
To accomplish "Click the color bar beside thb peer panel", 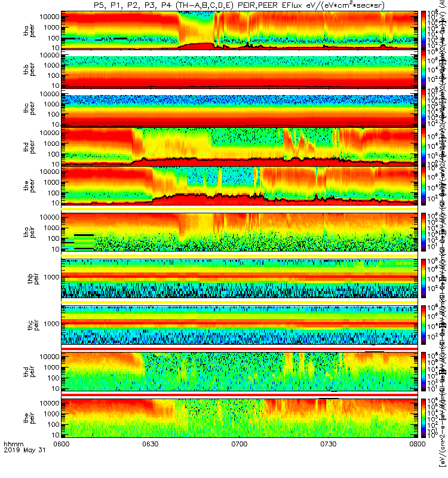I will 424,69.
